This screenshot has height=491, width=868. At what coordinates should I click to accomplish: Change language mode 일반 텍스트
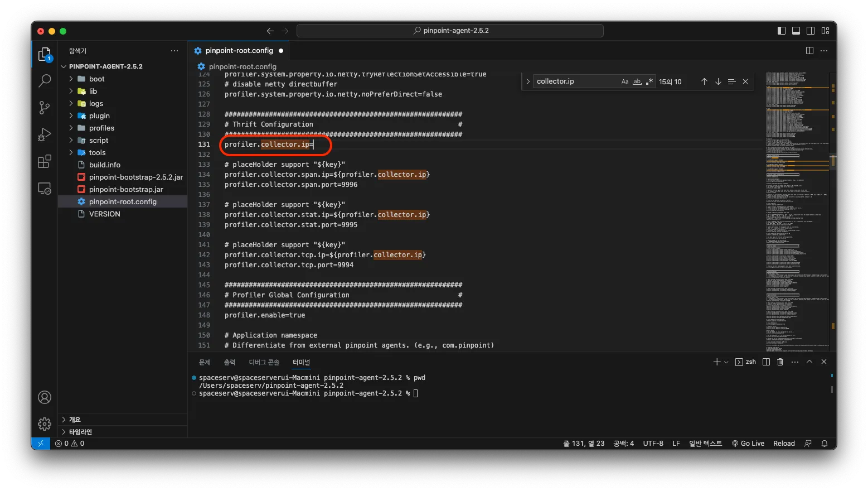click(705, 444)
